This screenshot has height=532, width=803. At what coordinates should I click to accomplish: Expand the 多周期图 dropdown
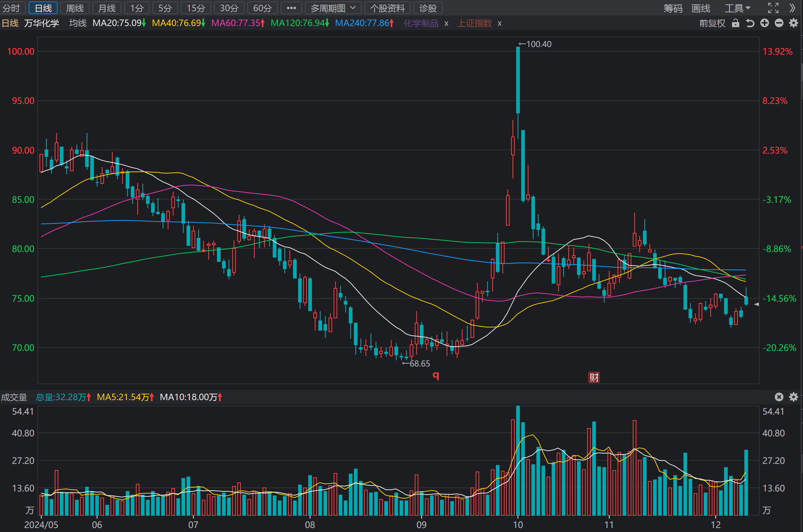pos(333,8)
